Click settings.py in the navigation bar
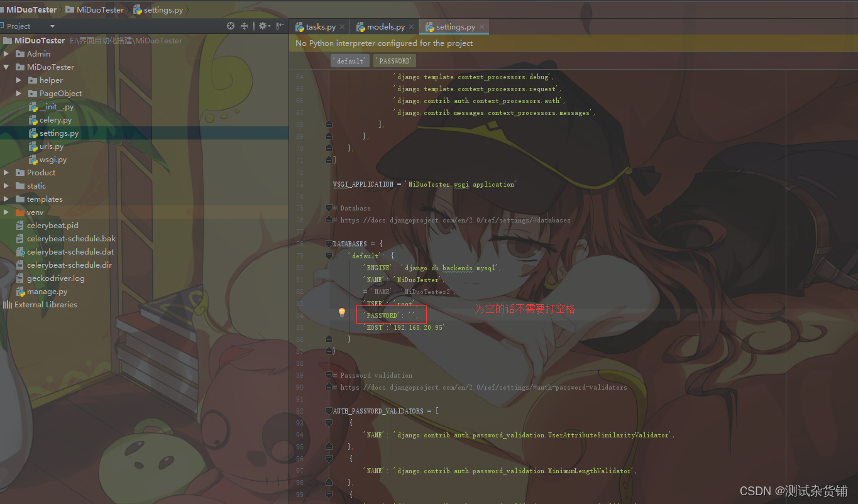 [159, 9]
